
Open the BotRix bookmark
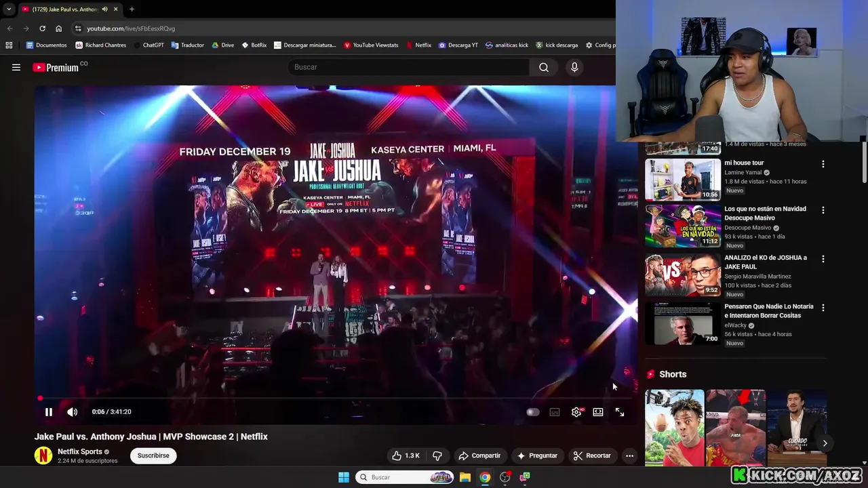point(254,45)
